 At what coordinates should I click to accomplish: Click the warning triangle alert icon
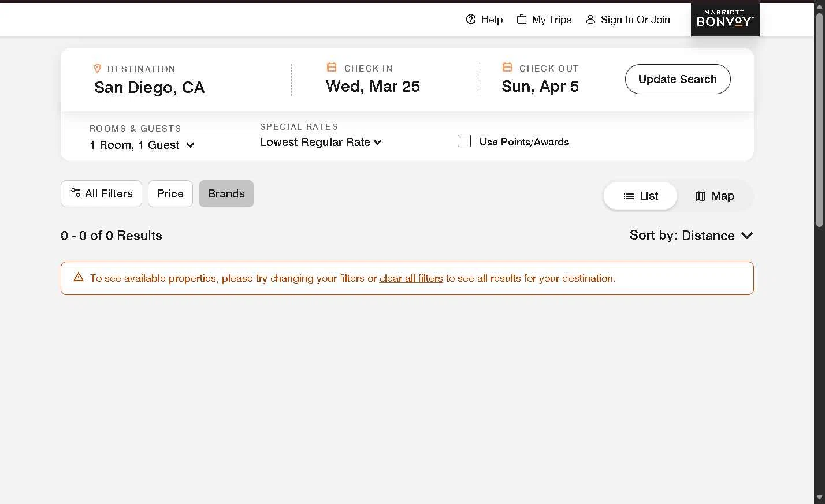click(79, 278)
